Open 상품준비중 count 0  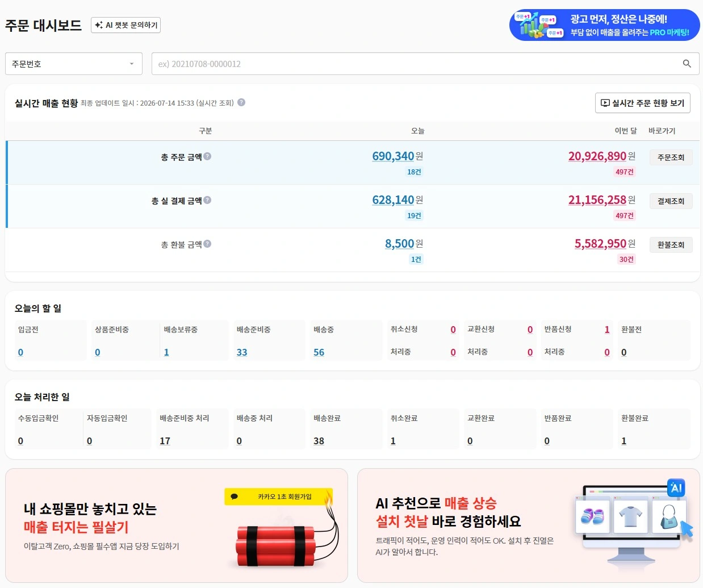(x=98, y=352)
